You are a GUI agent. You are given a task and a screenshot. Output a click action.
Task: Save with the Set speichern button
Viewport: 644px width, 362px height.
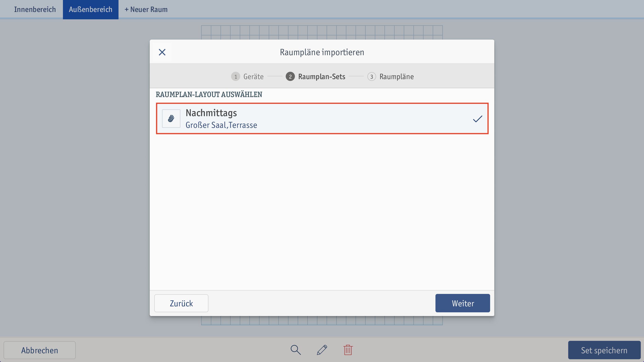(604, 350)
